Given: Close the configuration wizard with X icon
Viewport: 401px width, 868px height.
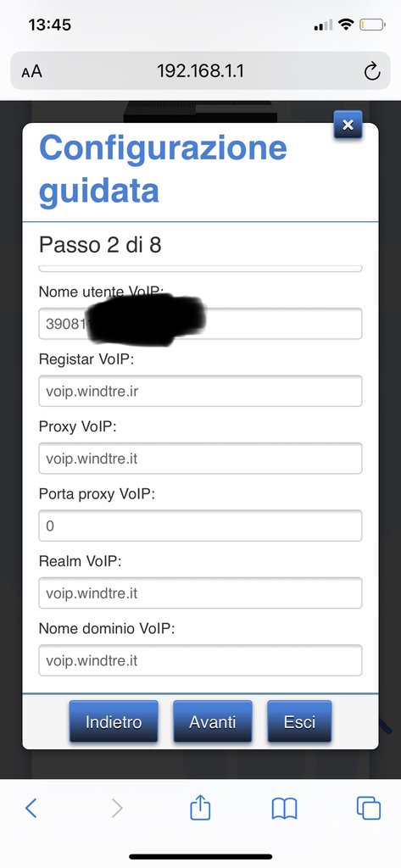Looking at the screenshot, I should [348, 125].
